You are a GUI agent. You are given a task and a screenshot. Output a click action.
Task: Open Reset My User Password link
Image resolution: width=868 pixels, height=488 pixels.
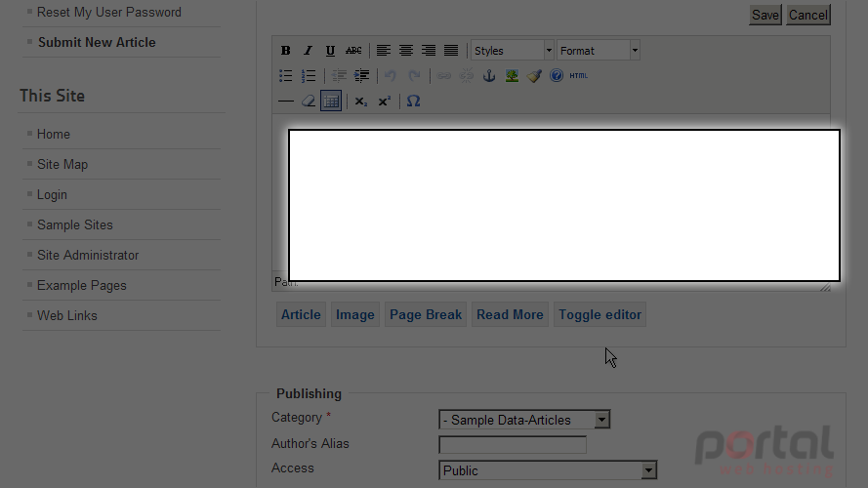109,12
